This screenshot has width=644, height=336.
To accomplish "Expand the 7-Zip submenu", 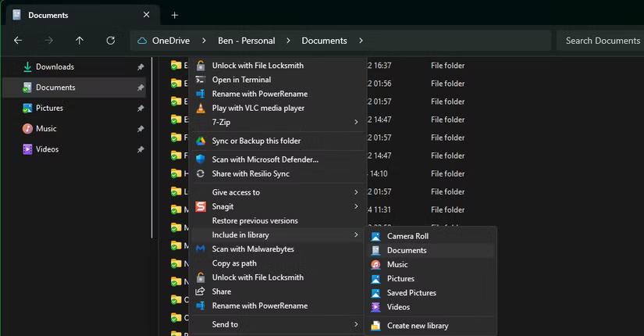I will pos(356,122).
